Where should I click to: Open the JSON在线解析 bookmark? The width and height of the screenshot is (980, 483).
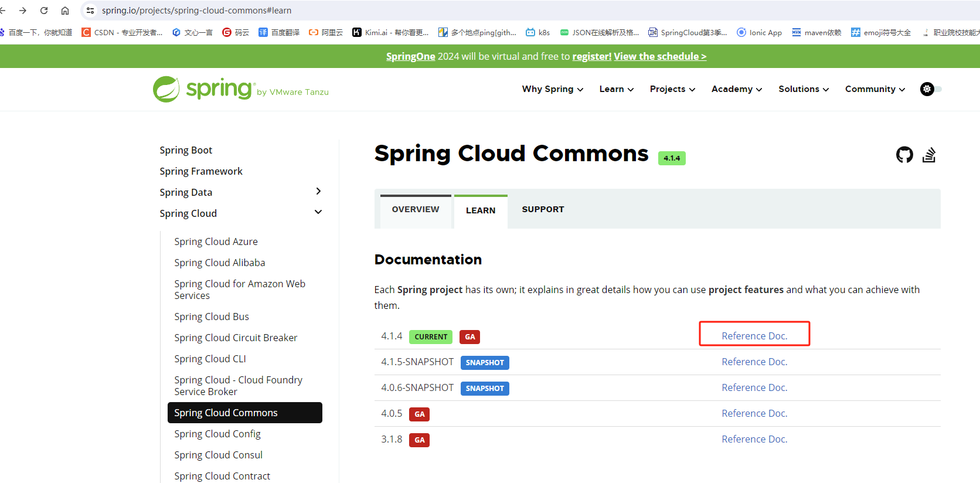[x=600, y=32]
